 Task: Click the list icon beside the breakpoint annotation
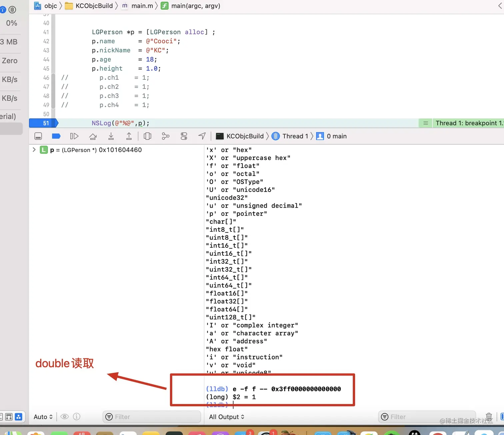click(x=425, y=123)
